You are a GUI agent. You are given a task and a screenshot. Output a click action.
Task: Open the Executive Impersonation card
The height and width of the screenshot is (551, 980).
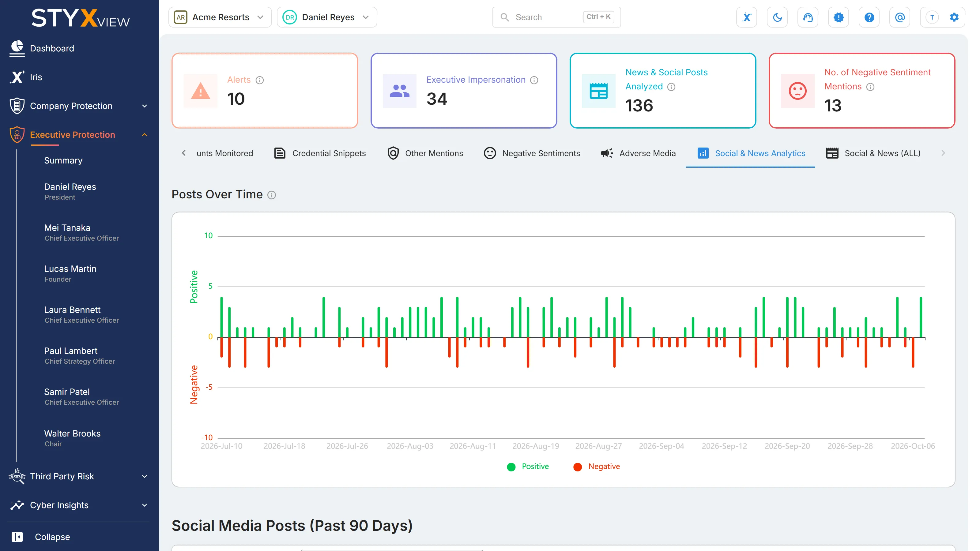pos(464,91)
